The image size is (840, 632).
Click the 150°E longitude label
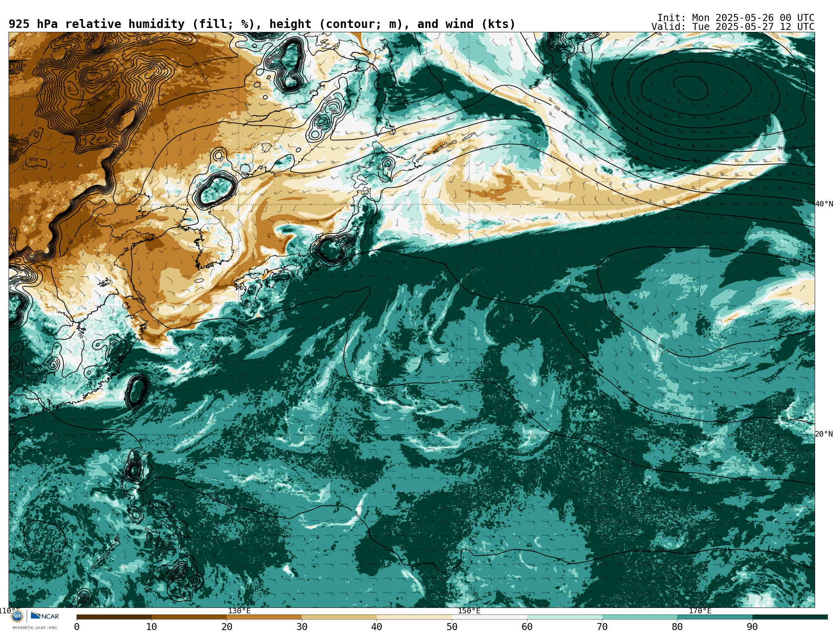pos(469,611)
